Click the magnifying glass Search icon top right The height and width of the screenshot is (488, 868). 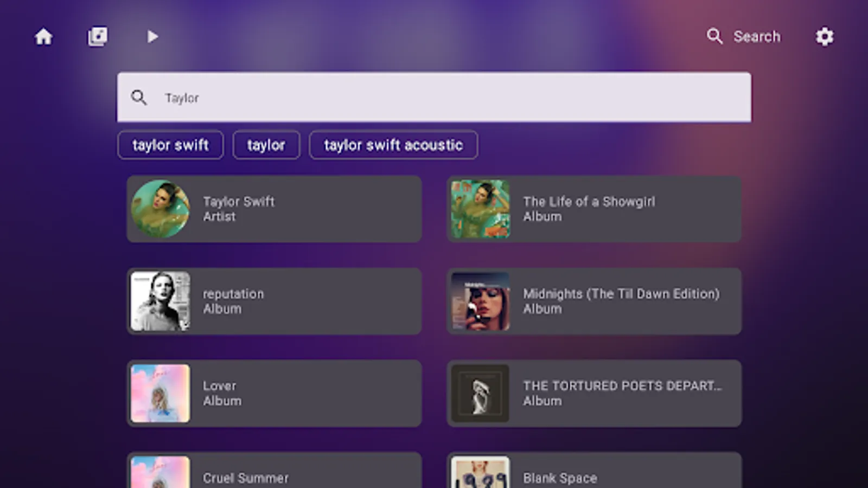pos(715,36)
